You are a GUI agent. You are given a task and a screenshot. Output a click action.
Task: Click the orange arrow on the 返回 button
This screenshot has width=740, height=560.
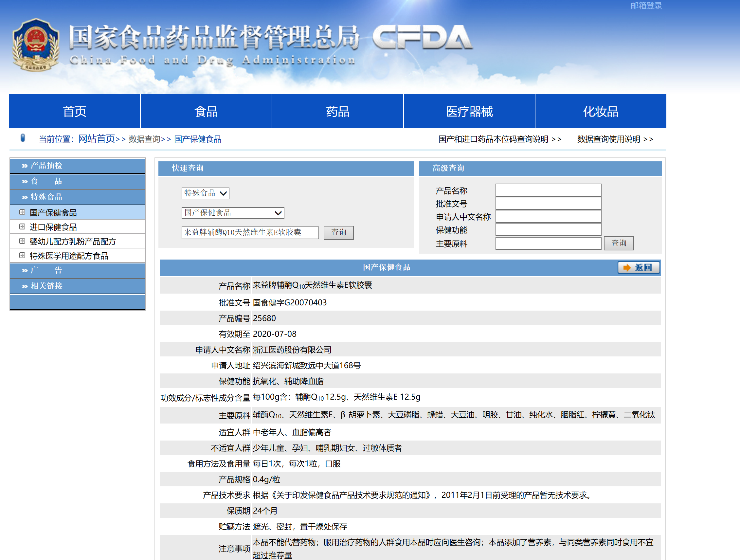627,268
